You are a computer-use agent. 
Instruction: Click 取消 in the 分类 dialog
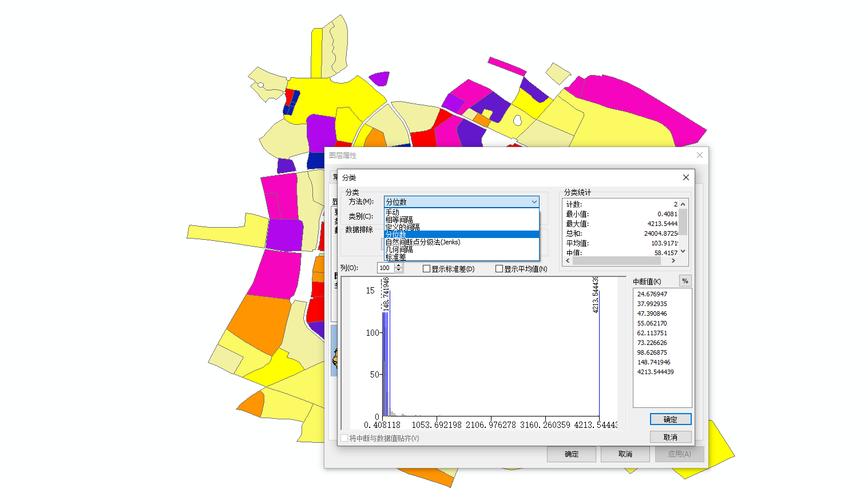(670, 437)
